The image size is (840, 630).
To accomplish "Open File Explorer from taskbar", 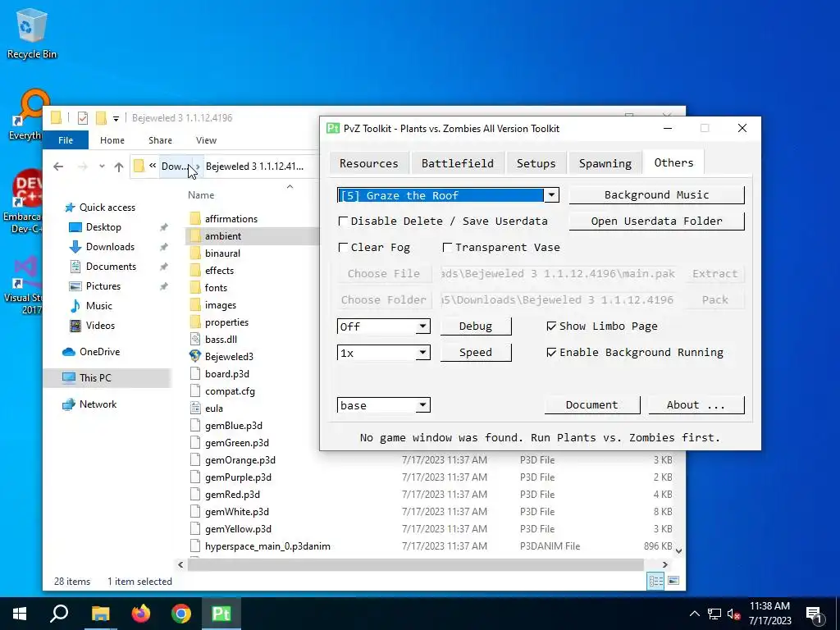I will coord(100,614).
